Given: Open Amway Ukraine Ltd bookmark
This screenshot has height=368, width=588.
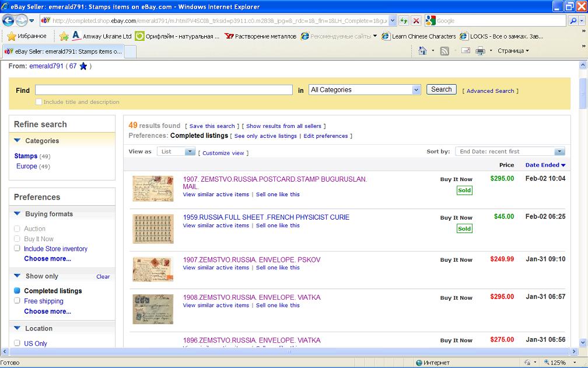Looking at the screenshot, I should coord(101,36).
